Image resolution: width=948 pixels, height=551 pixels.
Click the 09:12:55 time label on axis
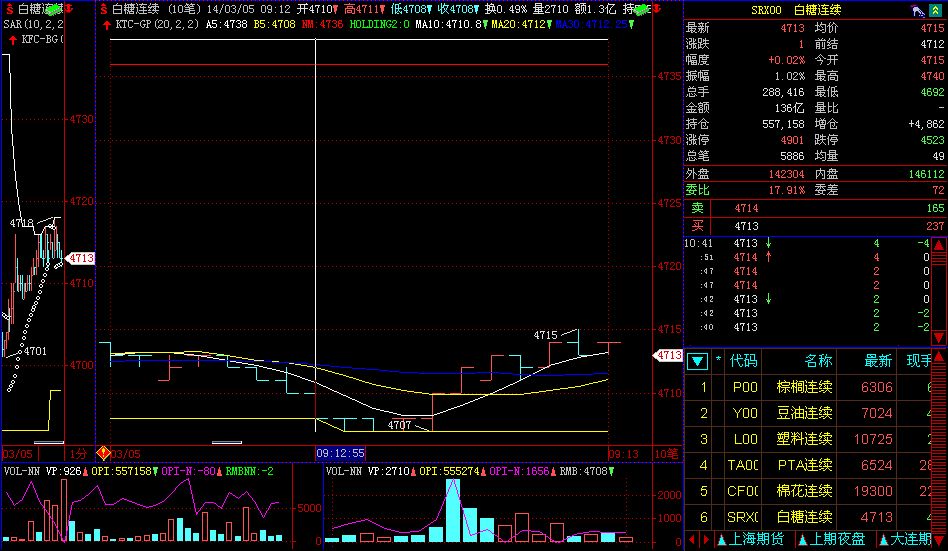340,453
